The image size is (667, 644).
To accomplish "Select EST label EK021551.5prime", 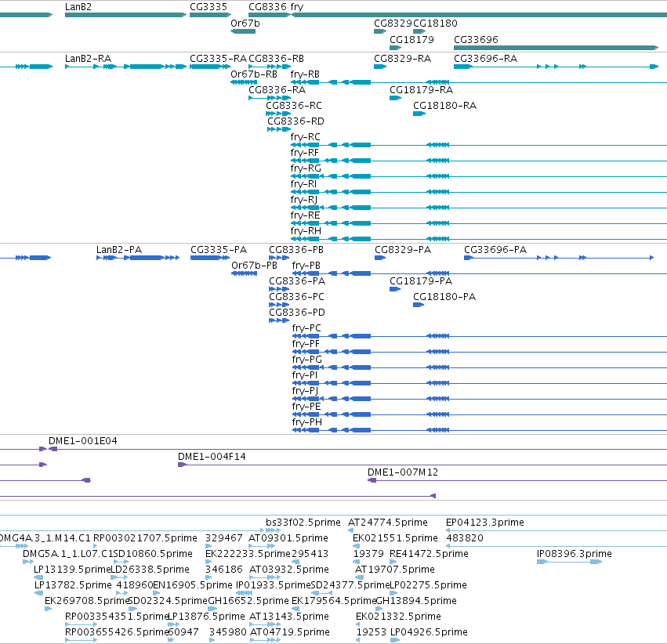I will (x=395, y=537).
